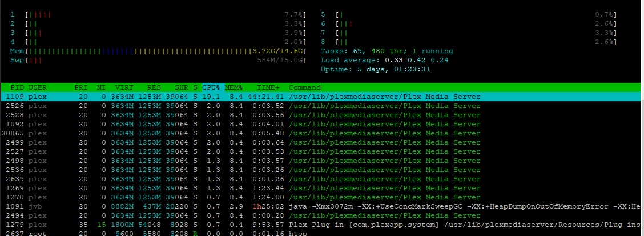Select process row with PID 1109
644x236 pixels.
point(320,97)
